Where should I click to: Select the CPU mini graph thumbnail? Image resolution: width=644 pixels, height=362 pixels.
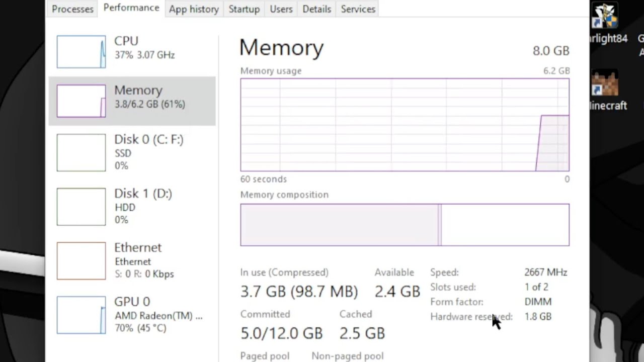tap(81, 52)
